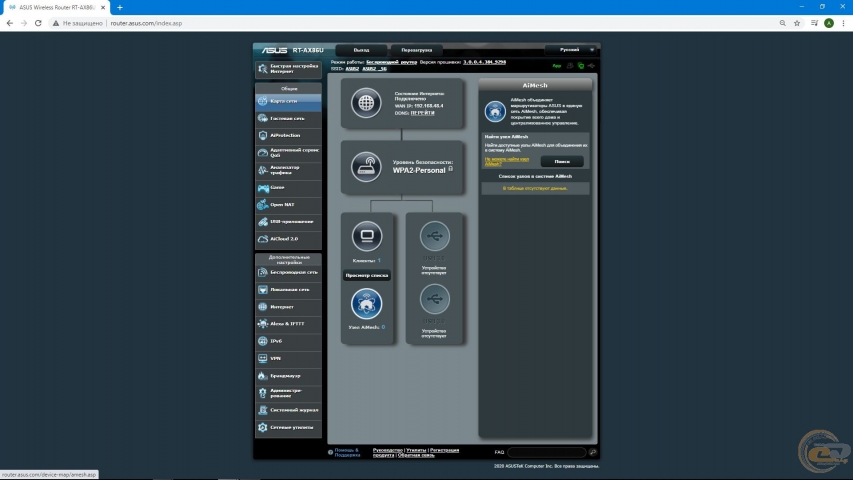Bookmark this page with the star icon
The image size is (853, 480).
tap(797, 23)
